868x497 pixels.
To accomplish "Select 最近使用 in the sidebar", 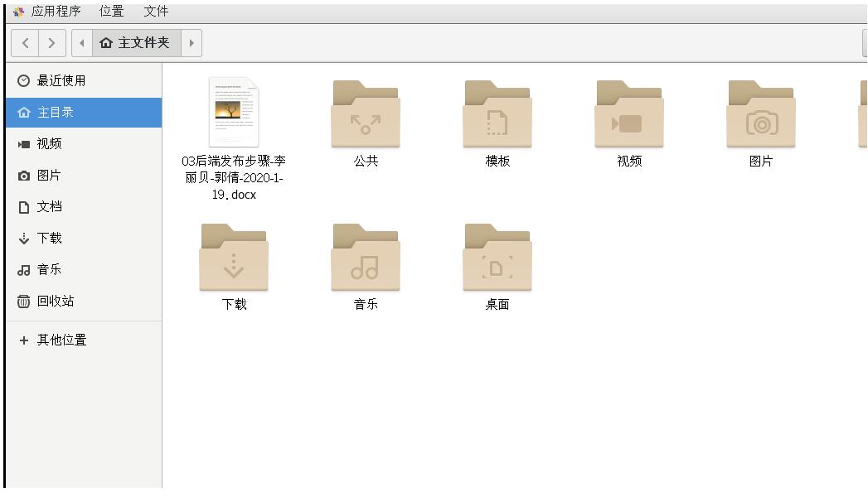I will coord(84,80).
